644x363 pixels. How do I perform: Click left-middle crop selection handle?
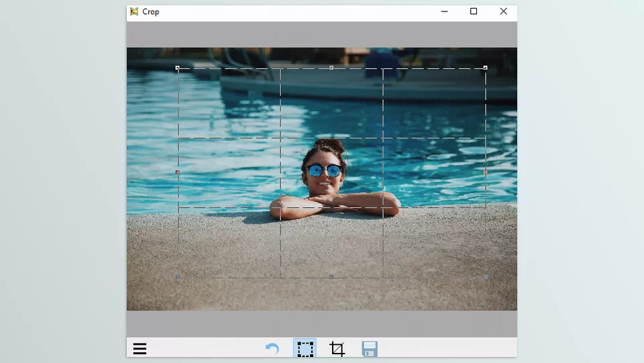177,172
